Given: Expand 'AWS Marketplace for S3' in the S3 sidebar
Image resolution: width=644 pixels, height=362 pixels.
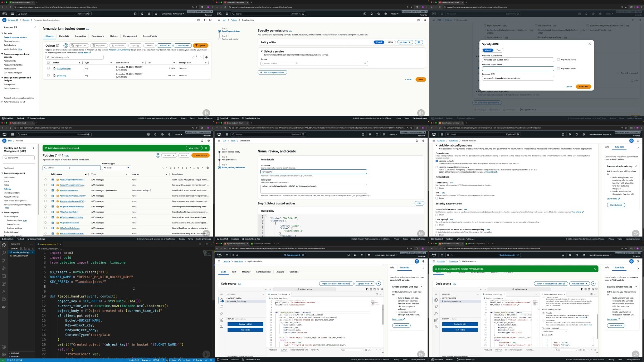Looking at the screenshot, I should 2,102.
